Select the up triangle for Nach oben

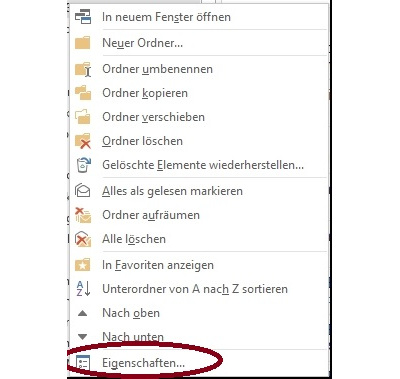82,313
